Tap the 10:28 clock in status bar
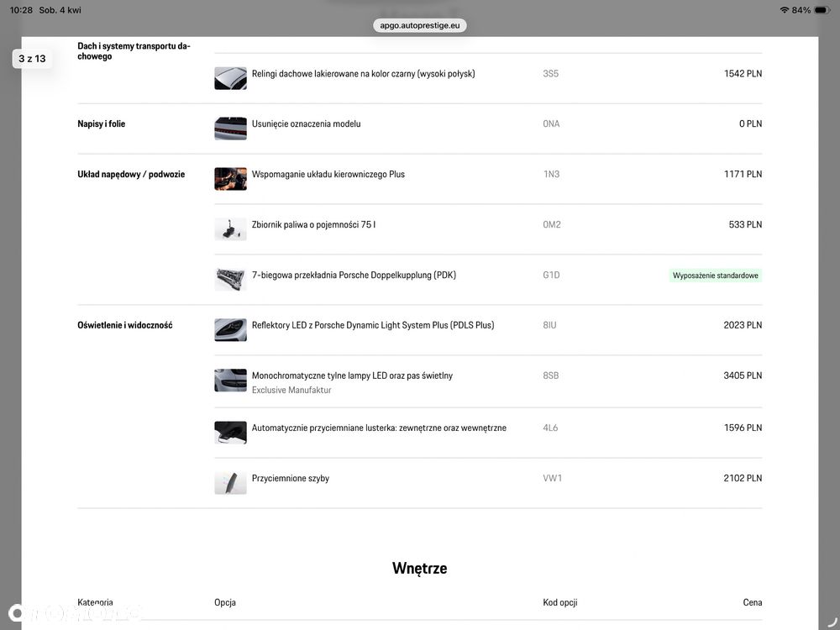This screenshot has width=840, height=630. click(x=21, y=9)
